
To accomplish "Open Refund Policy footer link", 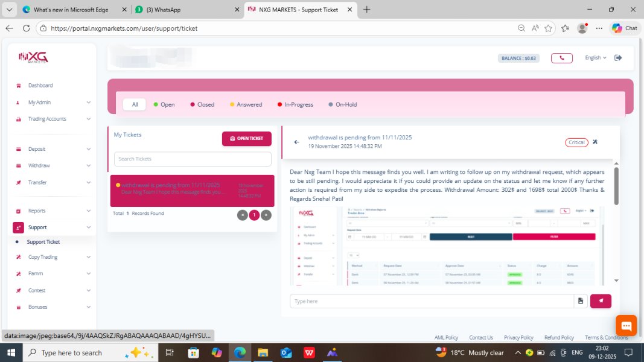I will (x=559, y=337).
